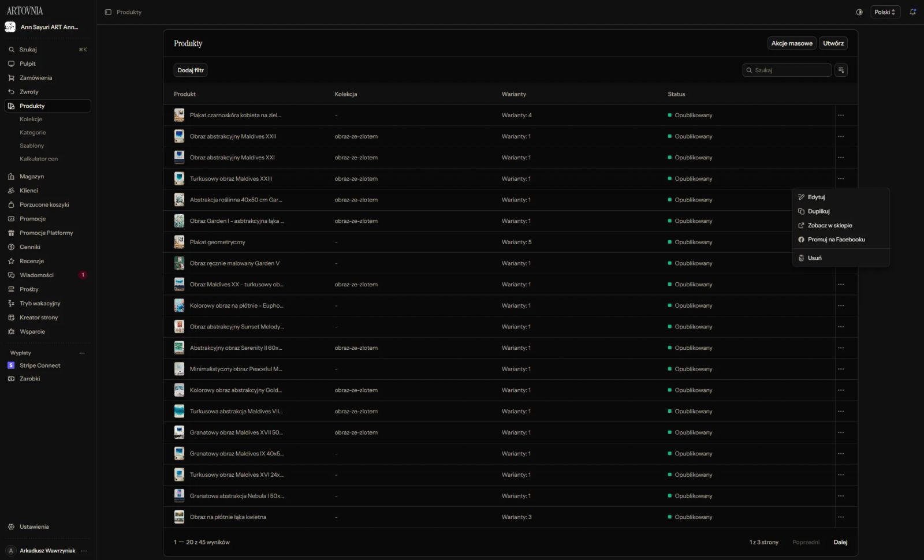Viewport: 924px width, 560px height.
Task: Open the Arkadiusz Wawrzyniak user menu dots
Action: pyautogui.click(x=84, y=551)
